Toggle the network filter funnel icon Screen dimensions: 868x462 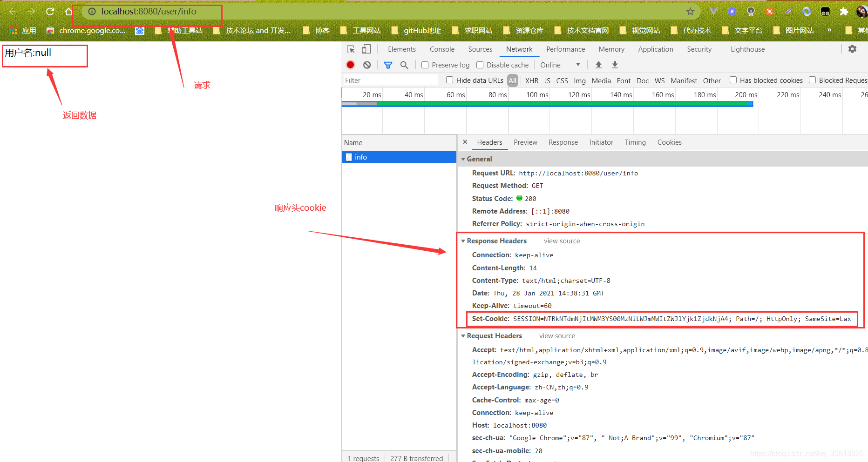[x=388, y=65]
